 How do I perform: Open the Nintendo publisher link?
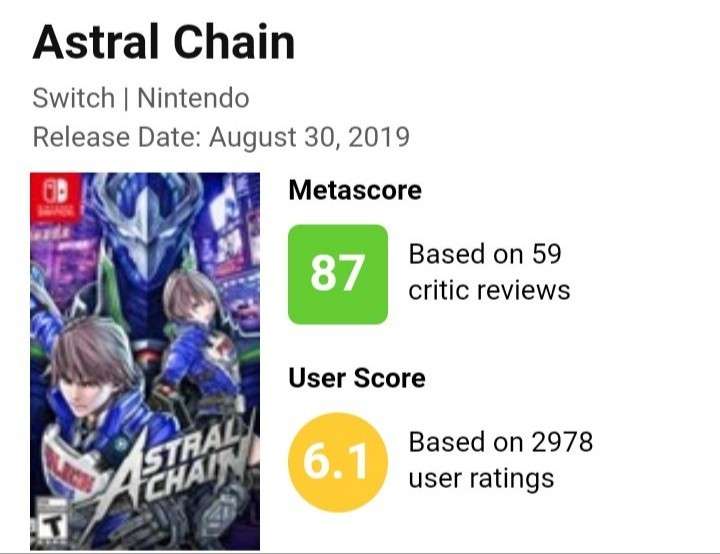(193, 99)
